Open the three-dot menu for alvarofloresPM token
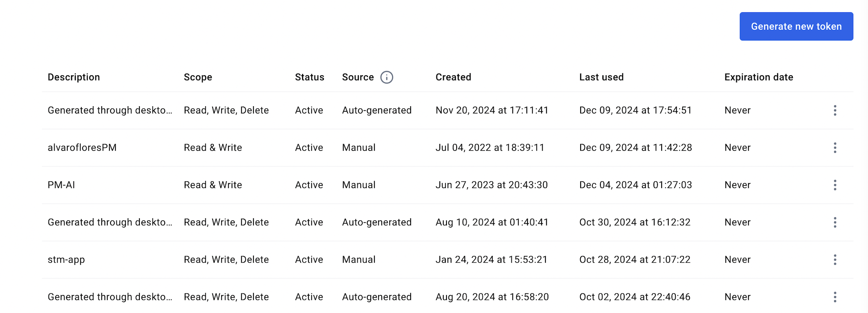Image resolution: width=868 pixels, height=313 pixels. point(835,148)
